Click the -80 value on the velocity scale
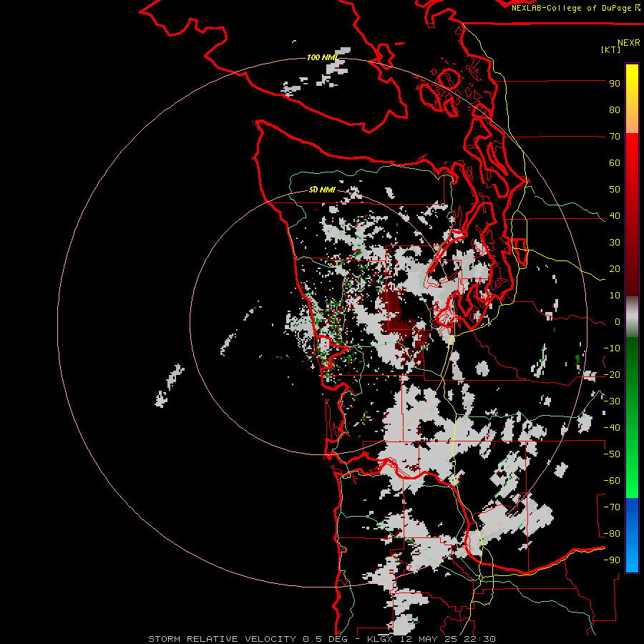 [x=612, y=534]
